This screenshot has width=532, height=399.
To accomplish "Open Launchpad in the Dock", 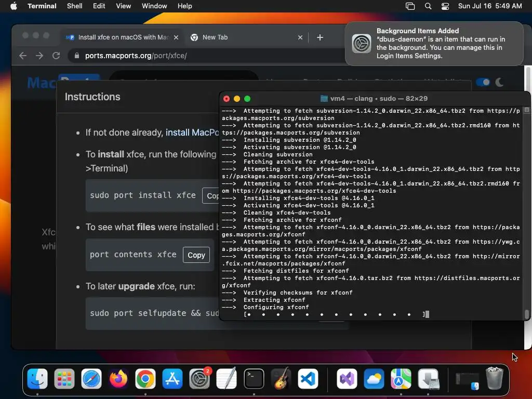I will point(64,379).
